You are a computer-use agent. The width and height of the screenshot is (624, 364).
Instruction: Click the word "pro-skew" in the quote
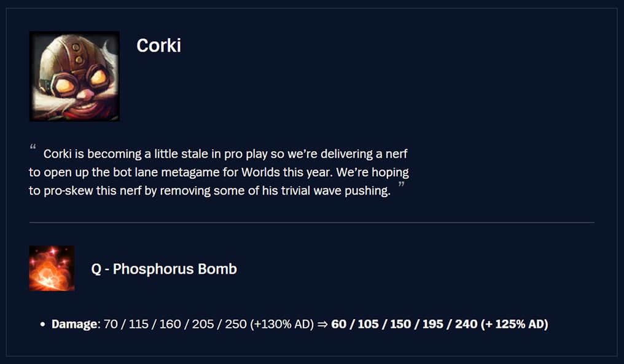coord(68,190)
